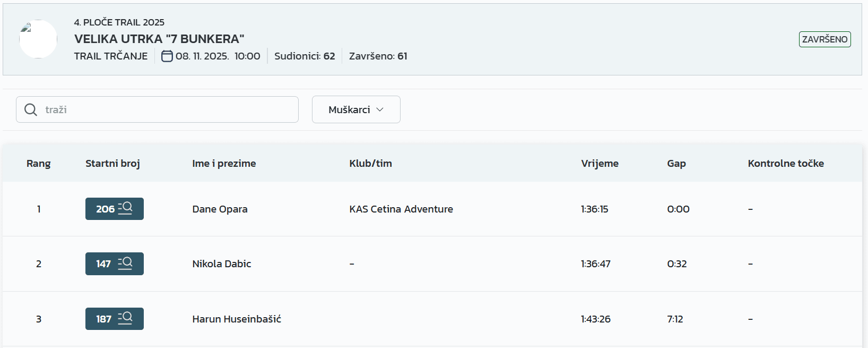
Task: Click the ZAVRŠENO status badge
Action: click(x=824, y=39)
